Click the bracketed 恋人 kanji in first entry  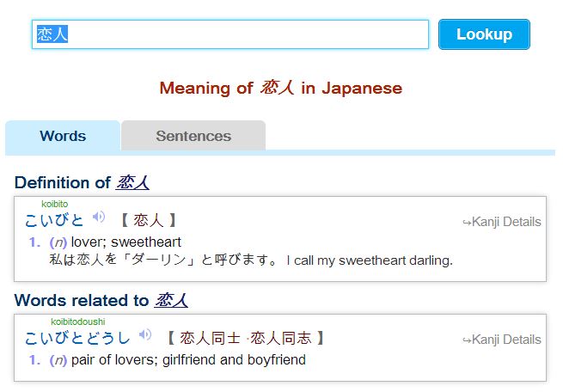(x=148, y=221)
